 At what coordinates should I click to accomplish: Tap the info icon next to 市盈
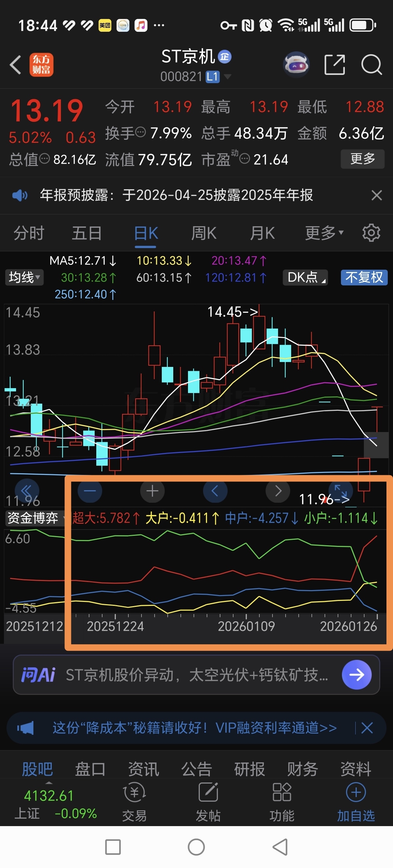click(245, 158)
